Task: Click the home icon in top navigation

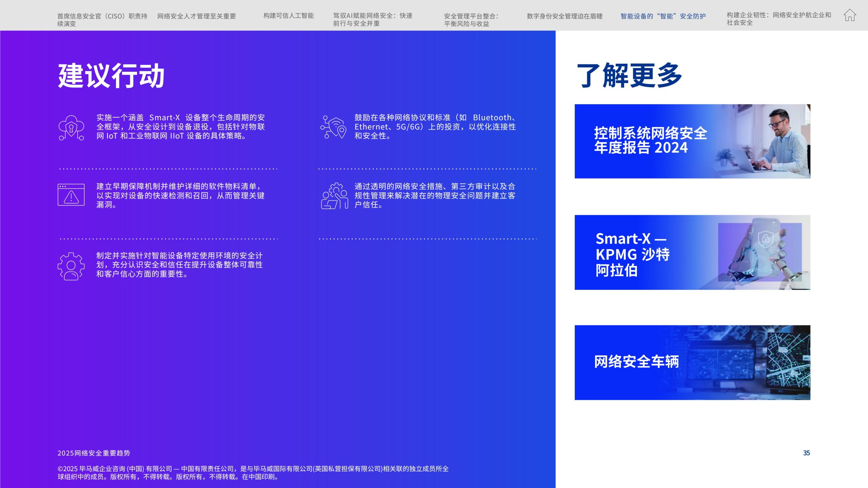Action: [x=849, y=15]
